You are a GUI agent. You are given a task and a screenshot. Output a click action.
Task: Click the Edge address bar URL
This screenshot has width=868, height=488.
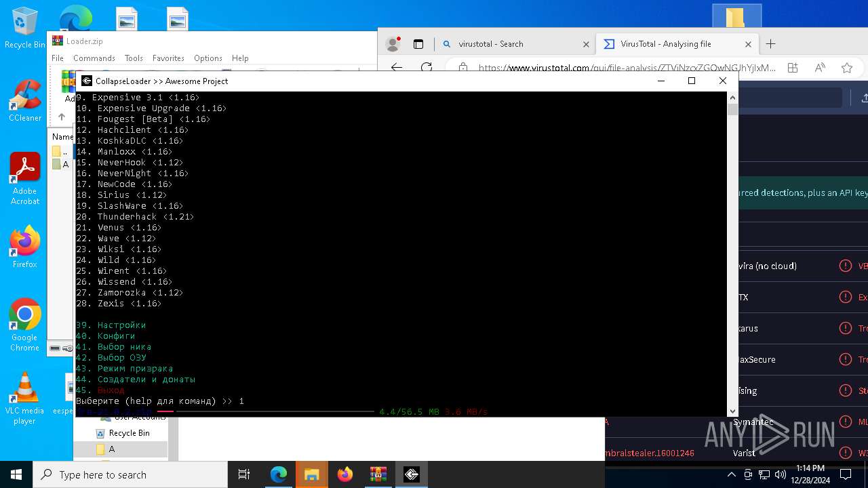tap(627, 68)
